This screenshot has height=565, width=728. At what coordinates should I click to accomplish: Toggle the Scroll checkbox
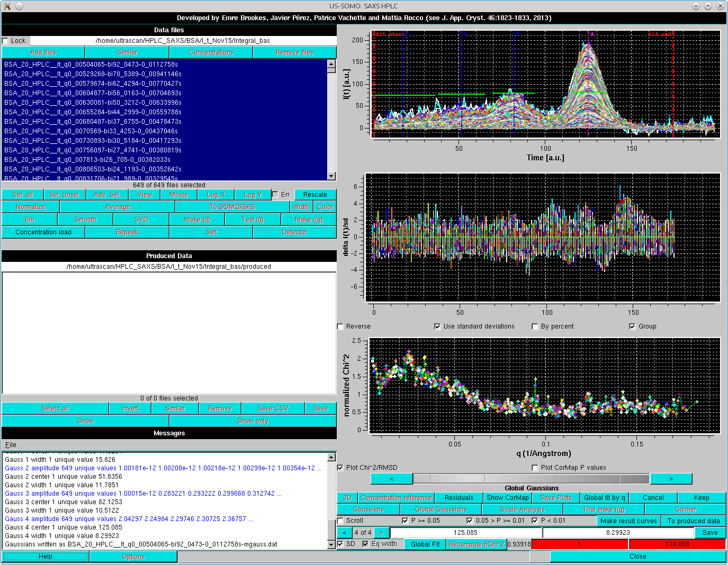[x=340, y=521]
